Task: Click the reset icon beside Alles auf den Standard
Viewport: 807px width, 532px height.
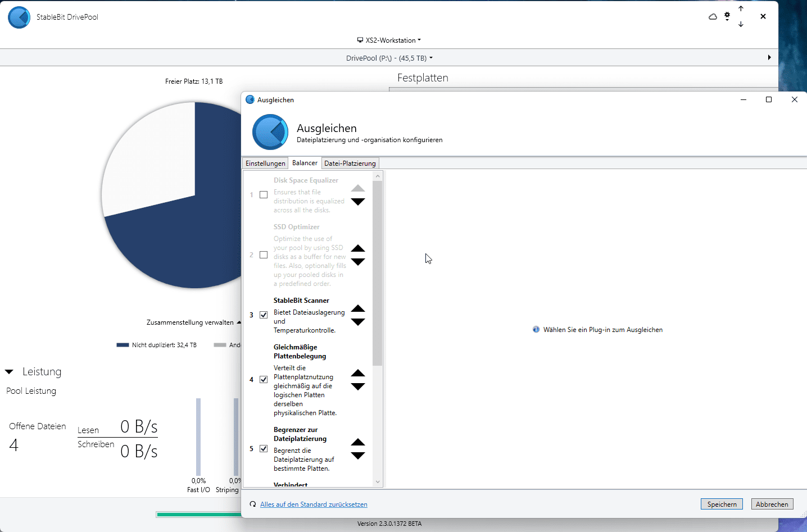Action: (x=253, y=504)
